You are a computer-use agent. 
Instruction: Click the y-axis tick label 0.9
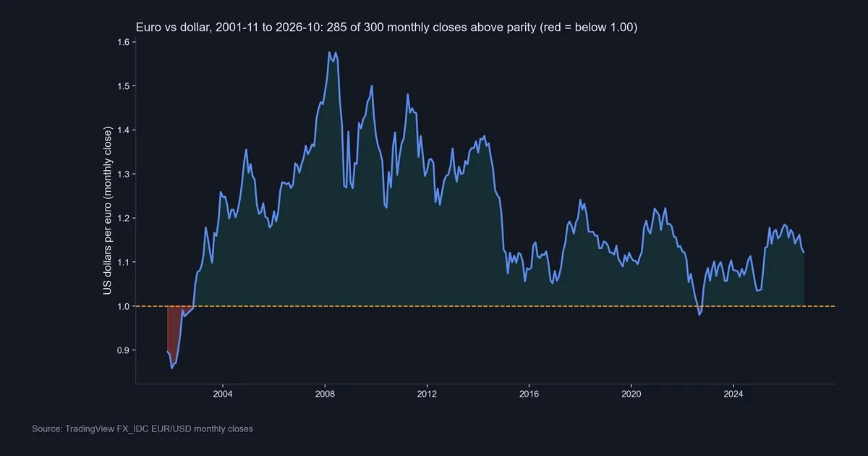pos(123,350)
